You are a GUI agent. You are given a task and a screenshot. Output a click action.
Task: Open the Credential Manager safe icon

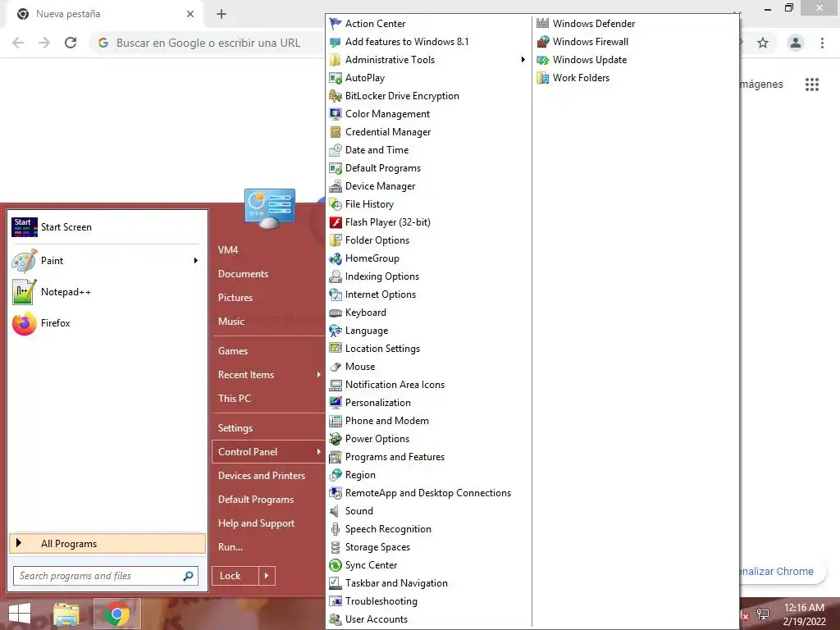pos(336,132)
